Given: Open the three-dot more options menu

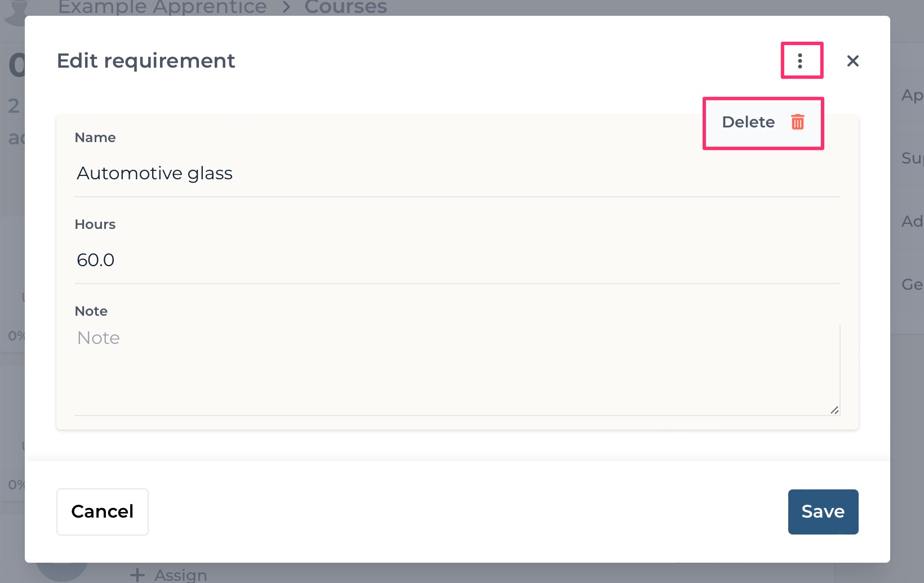Looking at the screenshot, I should 799,61.
